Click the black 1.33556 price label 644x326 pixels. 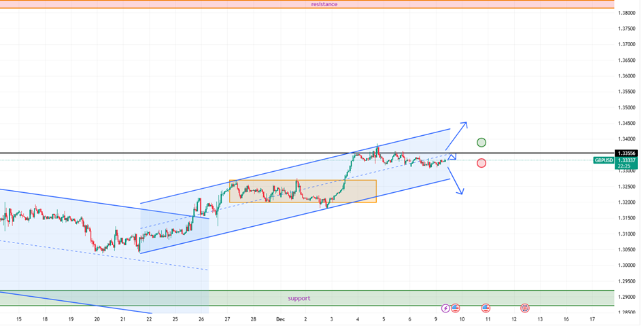pos(626,153)
